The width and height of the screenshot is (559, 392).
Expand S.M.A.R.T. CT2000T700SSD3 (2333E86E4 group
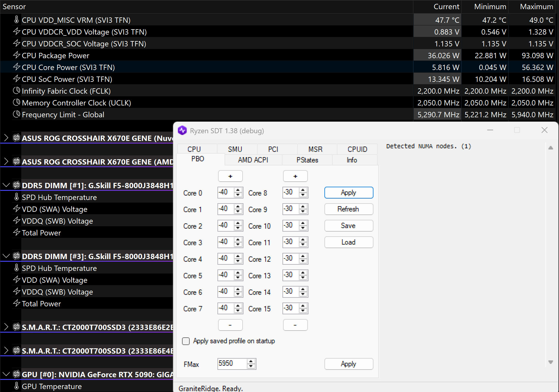6,350
